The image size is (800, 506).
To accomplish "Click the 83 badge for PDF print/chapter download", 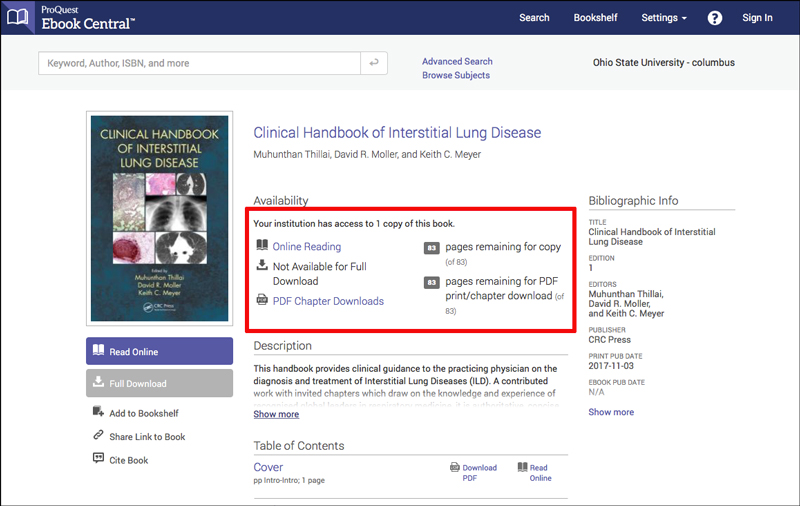I will [432, 282].
